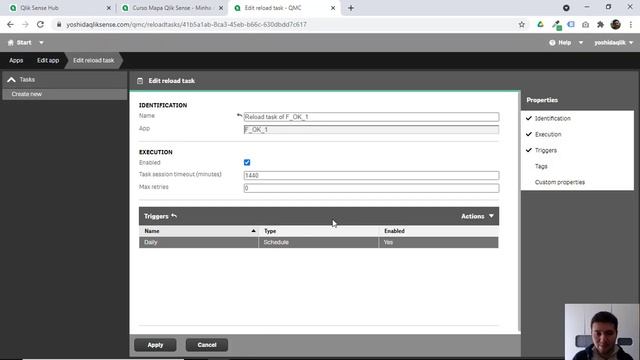
Task: Open the Google Drive extension icon
Action: click(540, 24)
